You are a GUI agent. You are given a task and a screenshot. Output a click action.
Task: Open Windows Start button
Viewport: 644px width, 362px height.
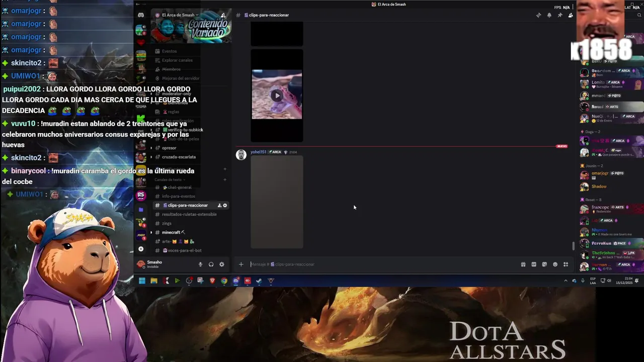tap(142, 281)
